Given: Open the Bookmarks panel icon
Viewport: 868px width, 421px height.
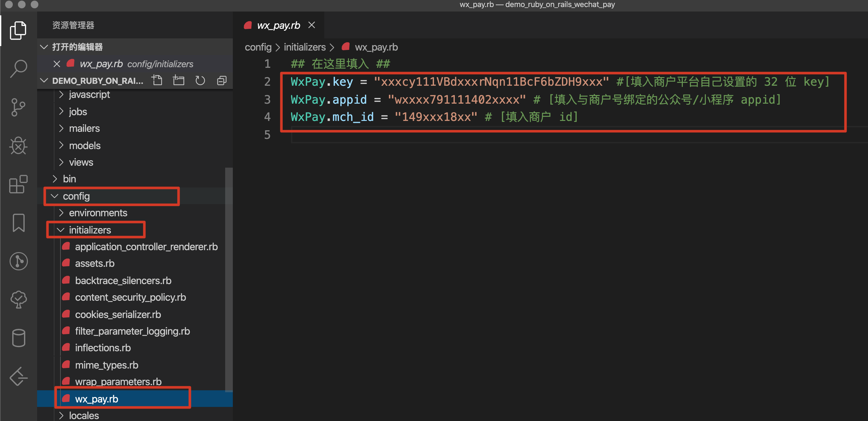Looking at the screenshot, I should [x=19, y=222].
